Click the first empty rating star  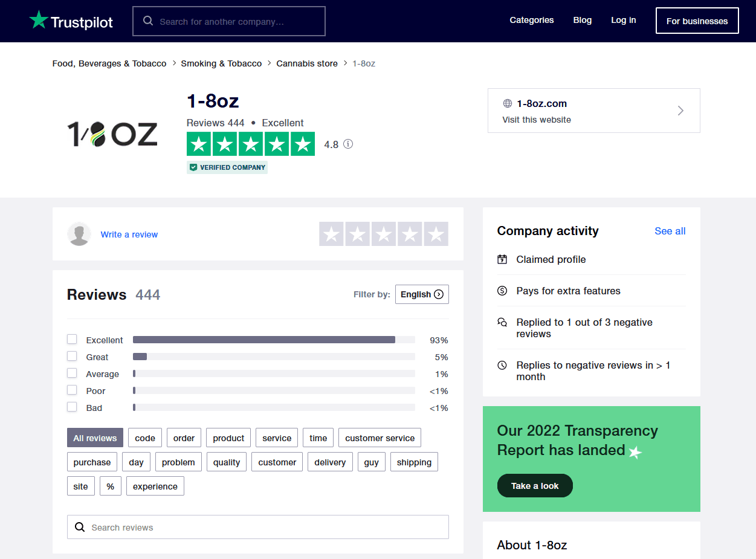tap(331, 234)
